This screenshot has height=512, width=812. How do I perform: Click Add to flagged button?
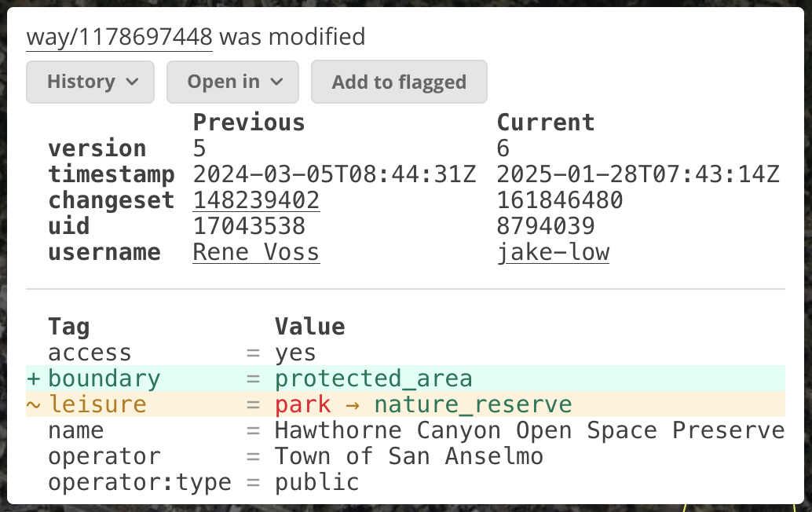[x=399, y=82]
